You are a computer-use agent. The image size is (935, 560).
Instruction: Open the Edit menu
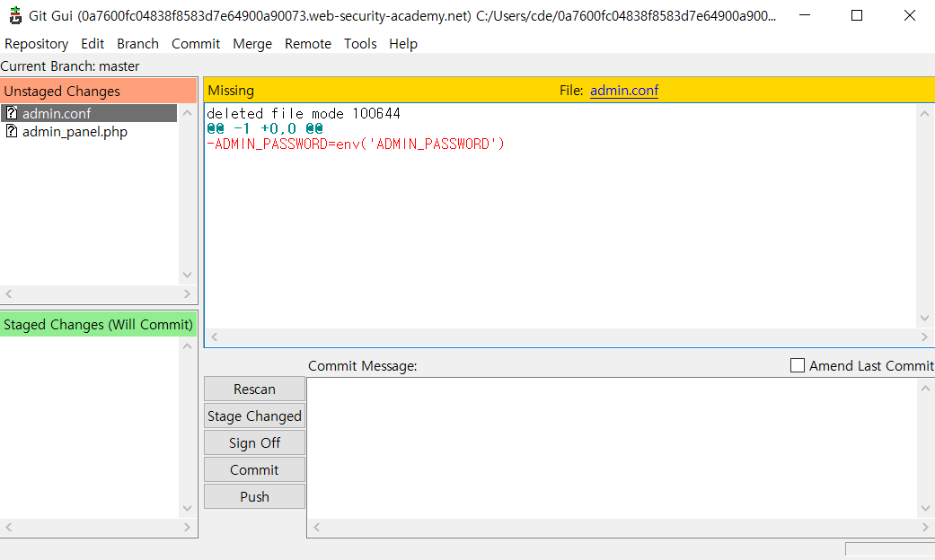pyautogui.click(x=93, y=44)
